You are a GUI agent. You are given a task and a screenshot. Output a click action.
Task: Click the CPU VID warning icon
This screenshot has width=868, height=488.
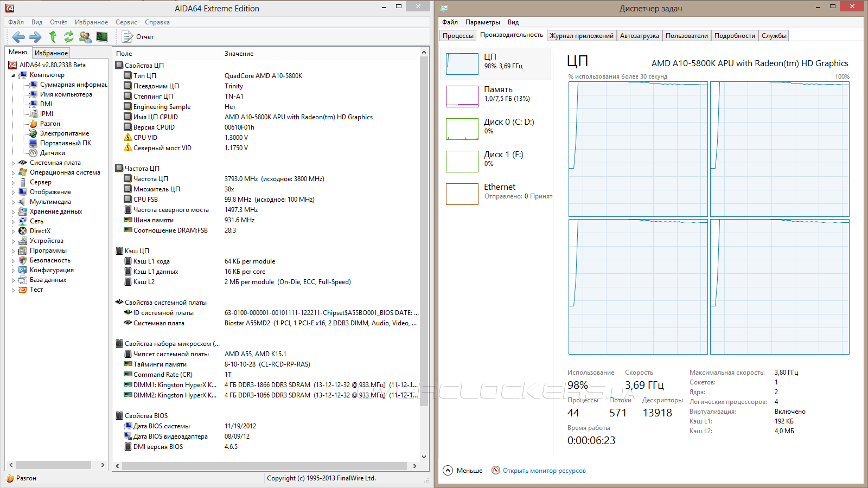[x=128, y=138]
